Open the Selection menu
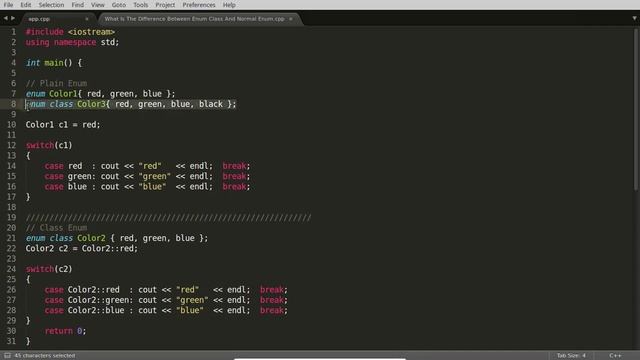 [51, 5]
